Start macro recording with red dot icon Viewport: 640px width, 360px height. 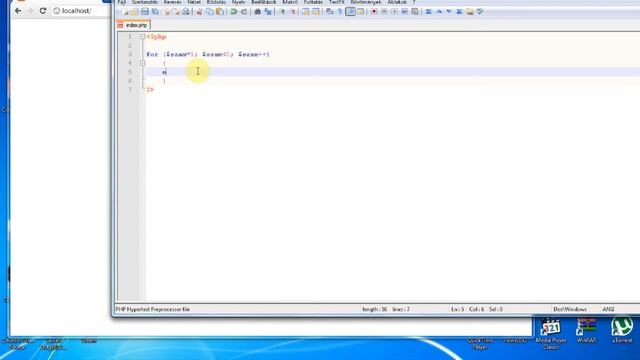(x=374, y=12)
